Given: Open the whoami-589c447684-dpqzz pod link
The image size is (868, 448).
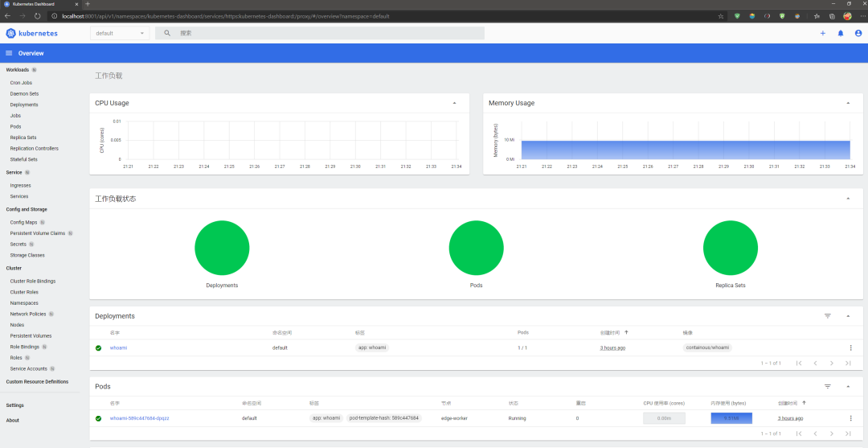Looking at the screenshot, I should coord(140,418).
